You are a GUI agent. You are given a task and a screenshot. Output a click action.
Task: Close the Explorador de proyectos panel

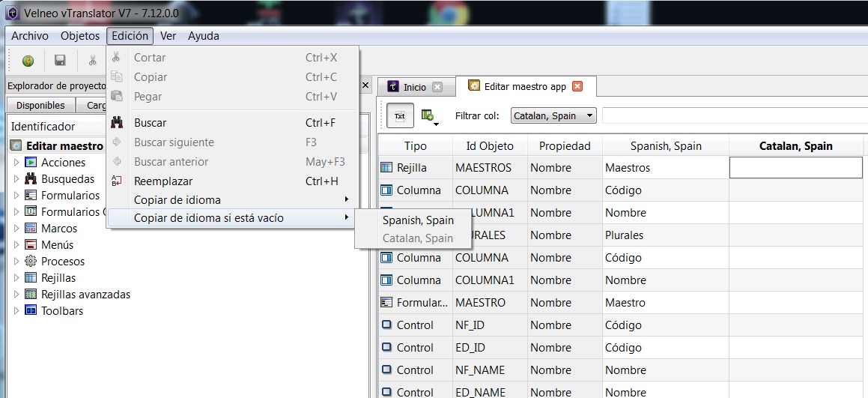tap(365, 85)
